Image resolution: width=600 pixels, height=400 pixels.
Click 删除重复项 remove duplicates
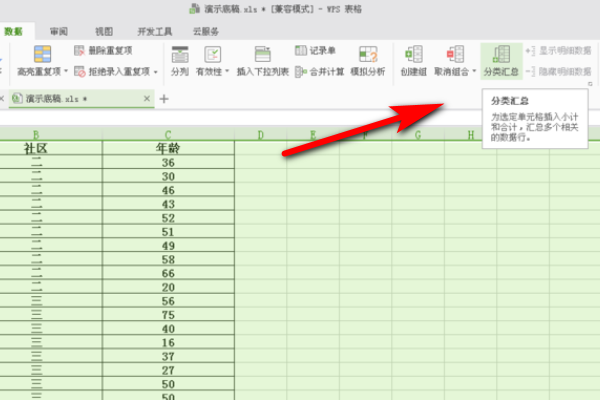[x=103, y=51]
